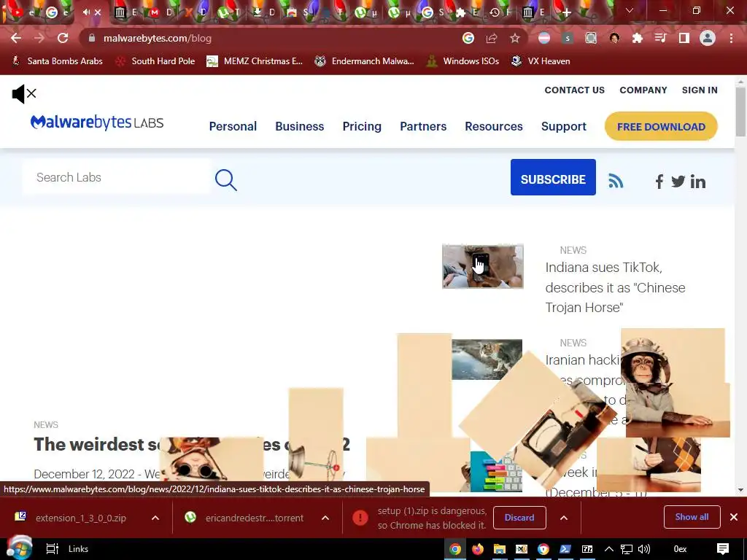Focus the Search Labs input field
The height and width of the screenshot is (560, 747).
(x=117, y=177)
